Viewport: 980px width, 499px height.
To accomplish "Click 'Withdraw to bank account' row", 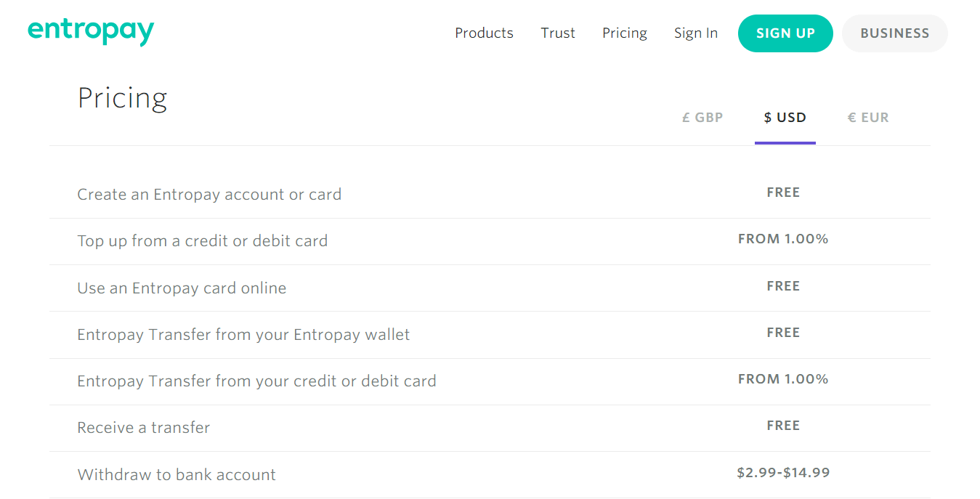I will (490, 475).
